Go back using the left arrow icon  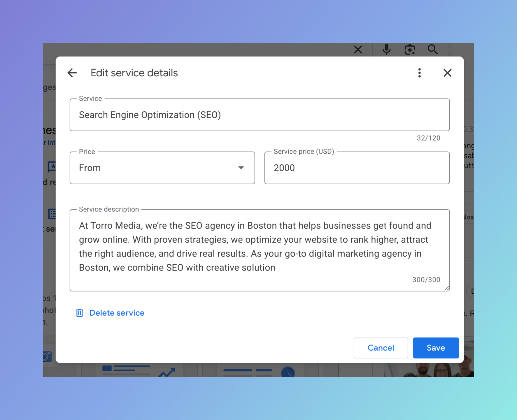tap(72, 73)
